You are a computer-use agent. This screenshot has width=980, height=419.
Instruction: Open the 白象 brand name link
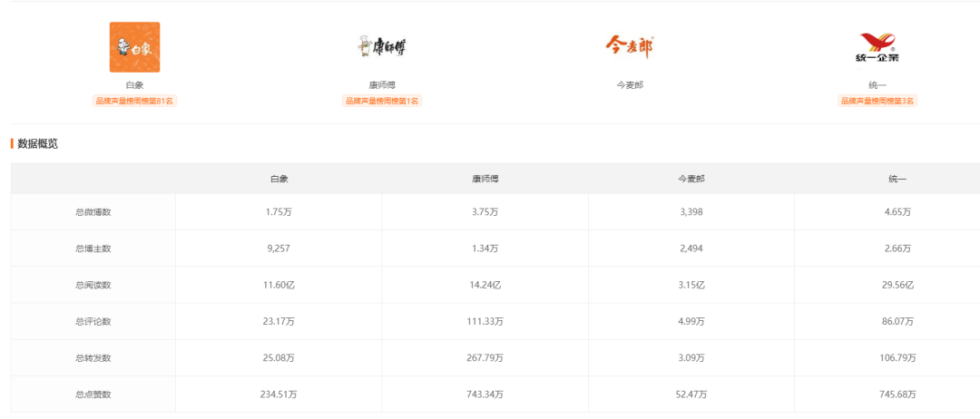(x=134, y=85)
